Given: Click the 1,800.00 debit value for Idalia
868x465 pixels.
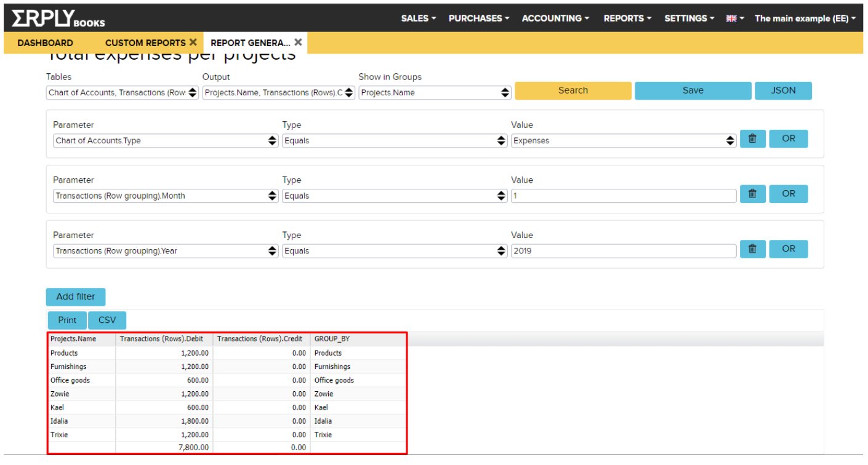Looking at the screenshot, I should pyautogui.click(x=195, y=421).
